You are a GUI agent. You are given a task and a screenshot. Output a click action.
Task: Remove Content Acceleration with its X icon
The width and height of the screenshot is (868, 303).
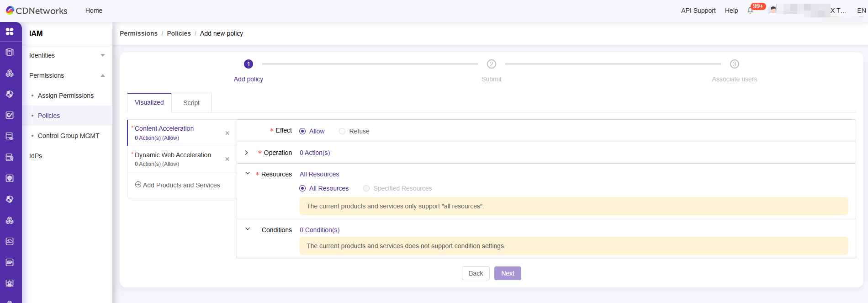[227, 133]
